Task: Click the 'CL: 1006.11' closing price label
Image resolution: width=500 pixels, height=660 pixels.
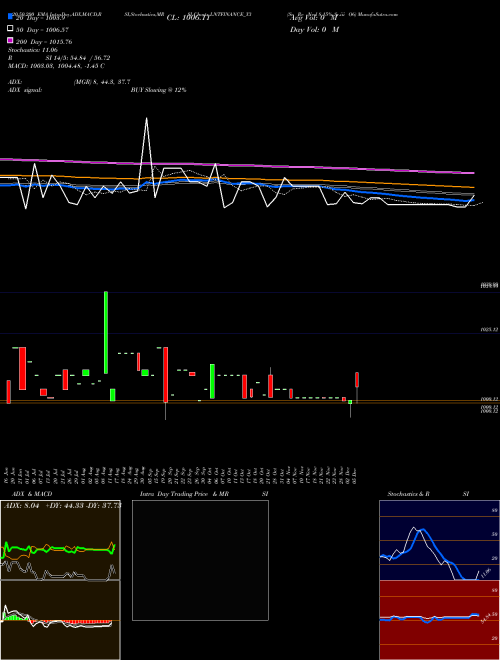Action: pos(188,18)
